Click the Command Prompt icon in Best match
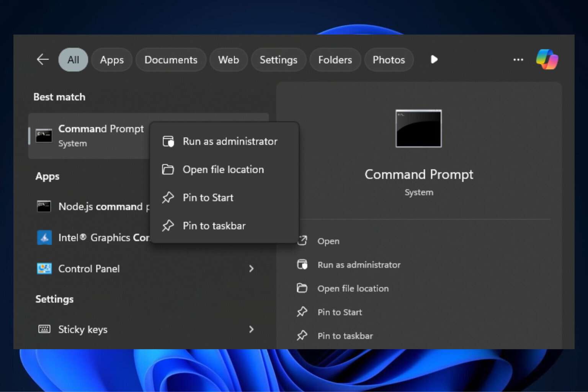 tap(44, 136)
